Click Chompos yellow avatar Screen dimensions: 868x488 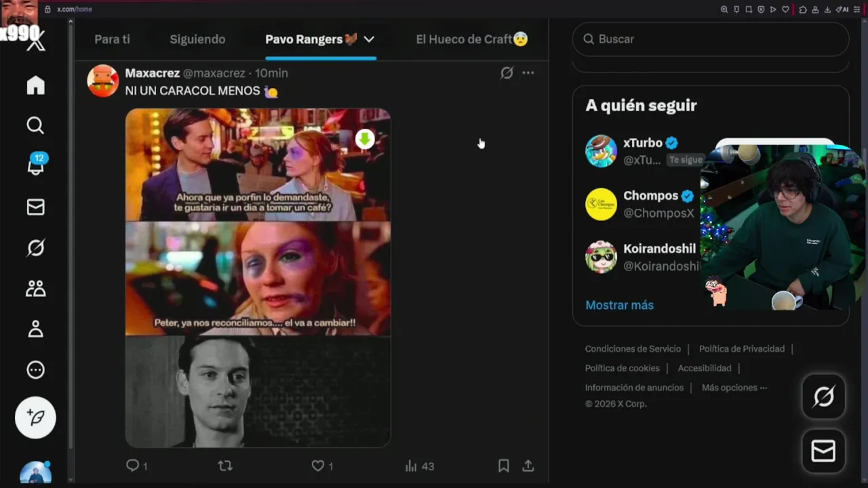(x=601, y=204)
